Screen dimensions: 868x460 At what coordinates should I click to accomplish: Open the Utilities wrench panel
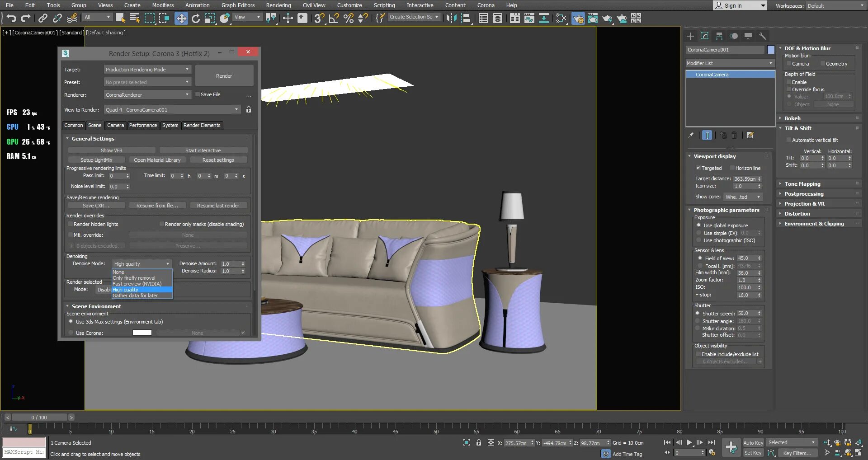point(763,36)
